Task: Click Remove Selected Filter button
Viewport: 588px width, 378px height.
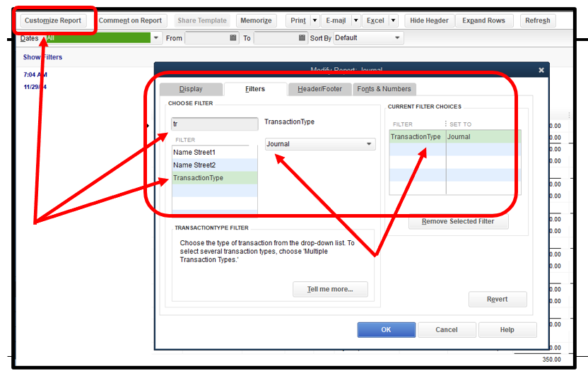Action: (458, 222)
